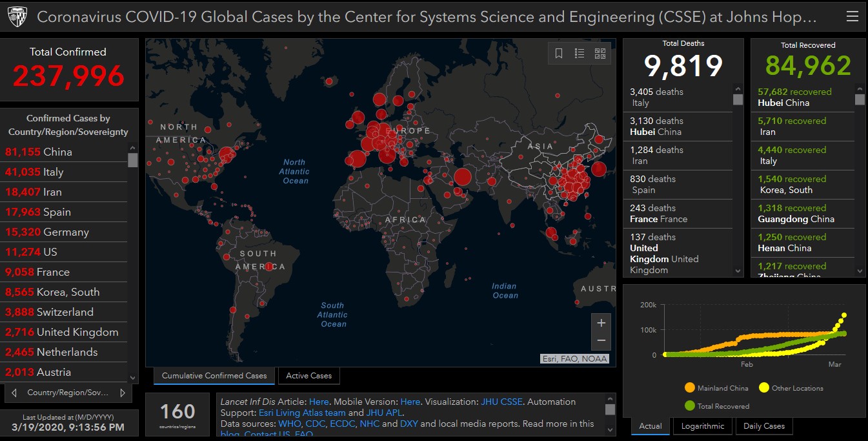Open the JHU APL link
Viewport: 868px width, 441px height.
coord(384,413)
